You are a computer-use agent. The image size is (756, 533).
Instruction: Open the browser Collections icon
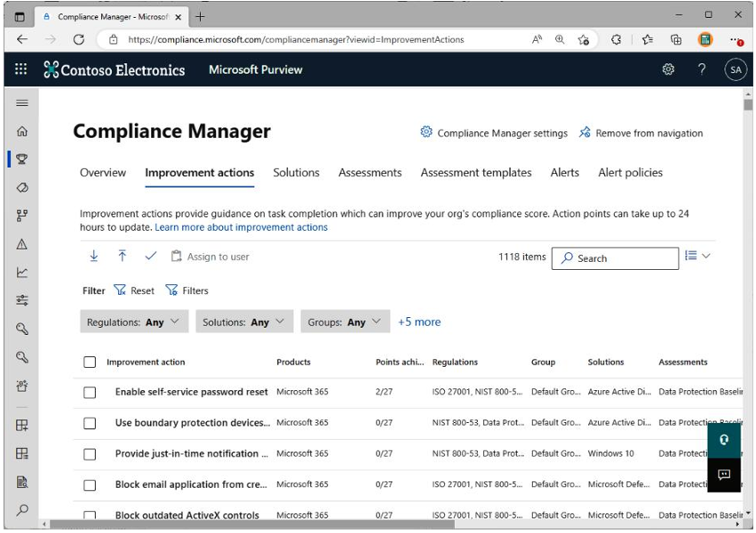point(676,39)
